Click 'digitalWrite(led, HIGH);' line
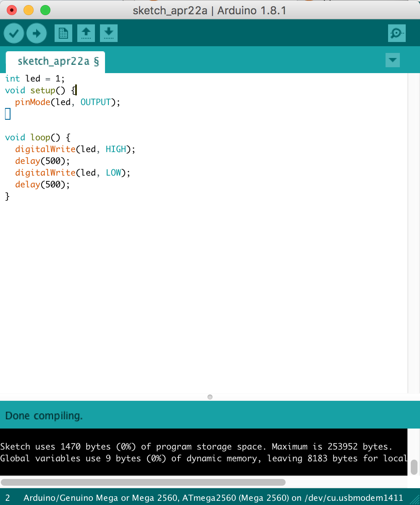Screen dimensions: 420x505 (x=76, y=149)
